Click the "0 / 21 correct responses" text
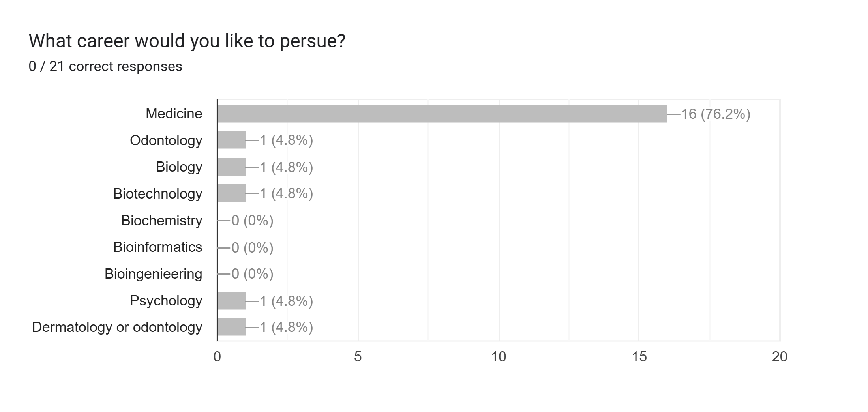The height and width of the screenshot is (412, 868). 105,66
